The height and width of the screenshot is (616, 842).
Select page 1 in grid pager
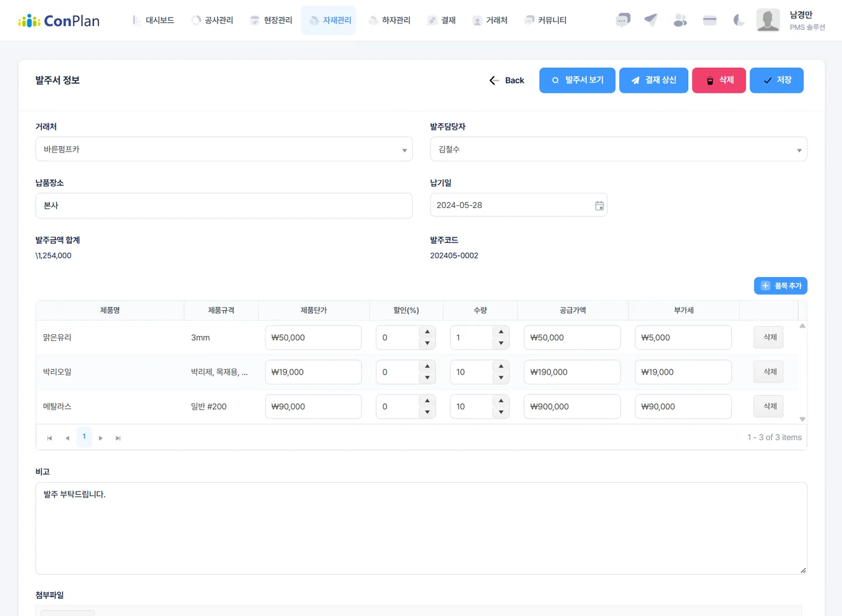pyautogui.click(x=84, y=437)
